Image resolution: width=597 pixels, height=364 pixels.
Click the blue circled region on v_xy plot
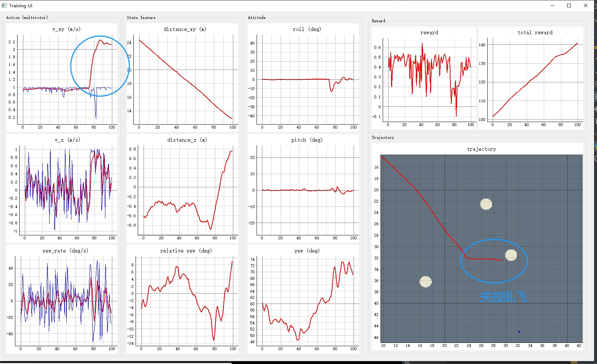coord(99,66)
